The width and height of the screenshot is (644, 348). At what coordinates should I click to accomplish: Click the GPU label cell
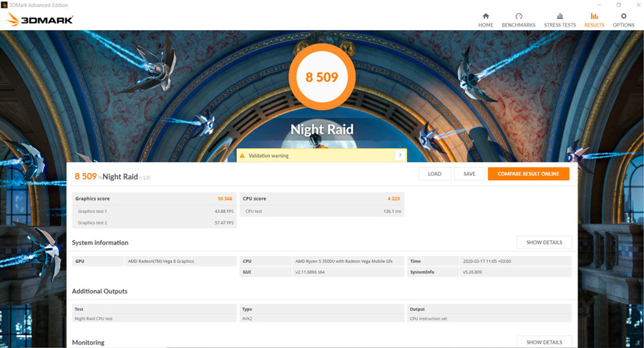(x=98, y=262)
